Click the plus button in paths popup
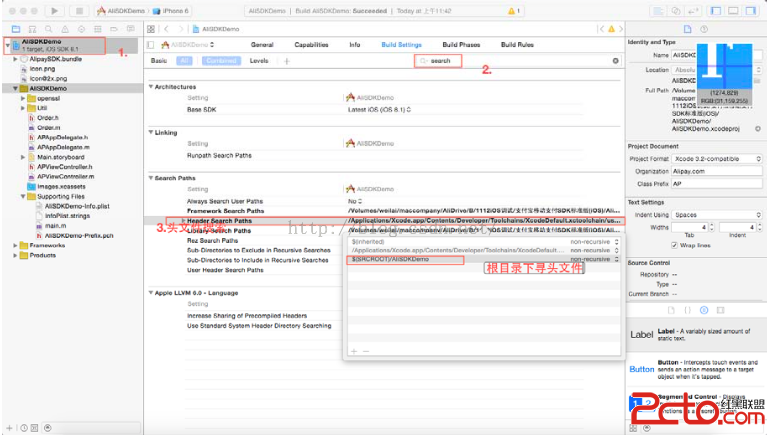Viewport: 768px width, 435px height. (353, 351)
